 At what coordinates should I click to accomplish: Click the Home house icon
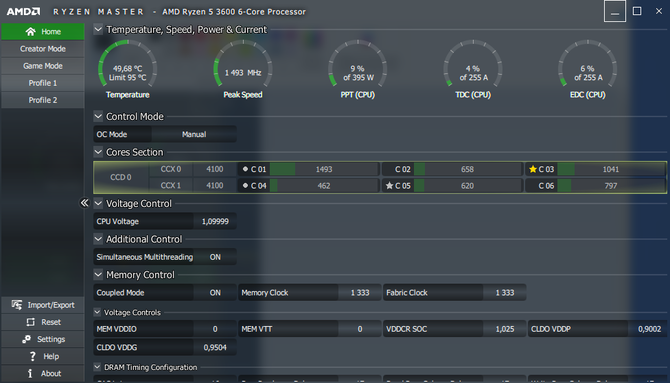(30, 32)
